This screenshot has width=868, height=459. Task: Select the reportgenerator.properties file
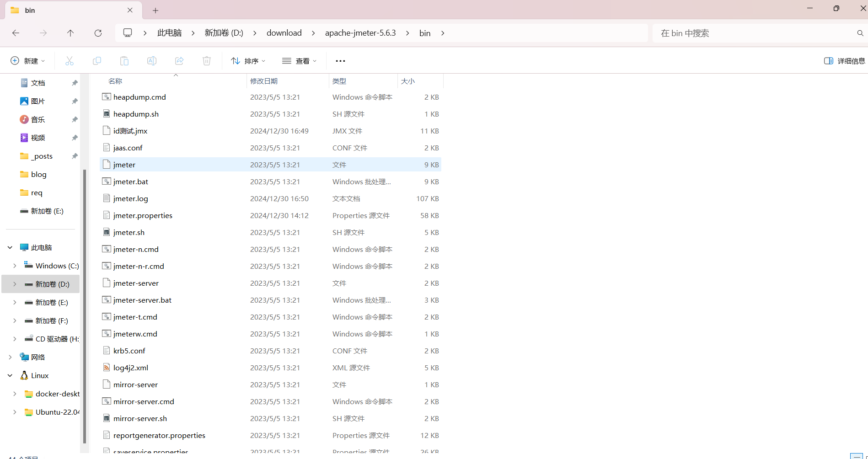pos(270,435)
